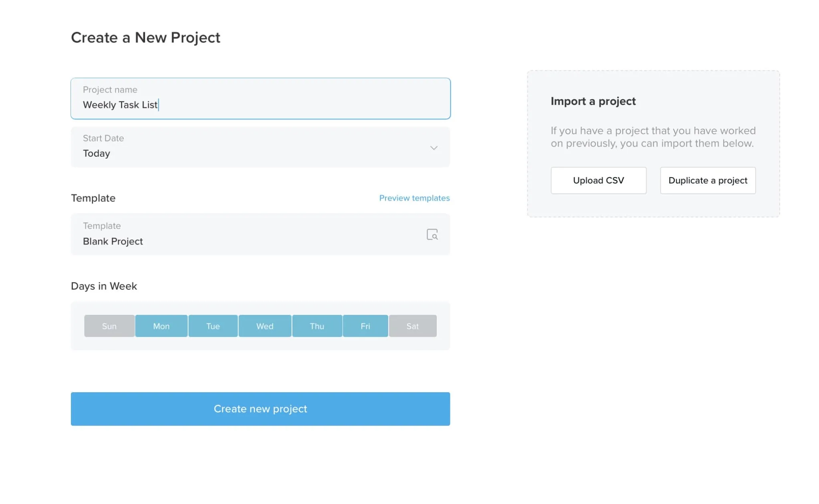The height and width of the screenshot is (504, 819).
Task: Click the Create new project button
Action: (260, 409)
